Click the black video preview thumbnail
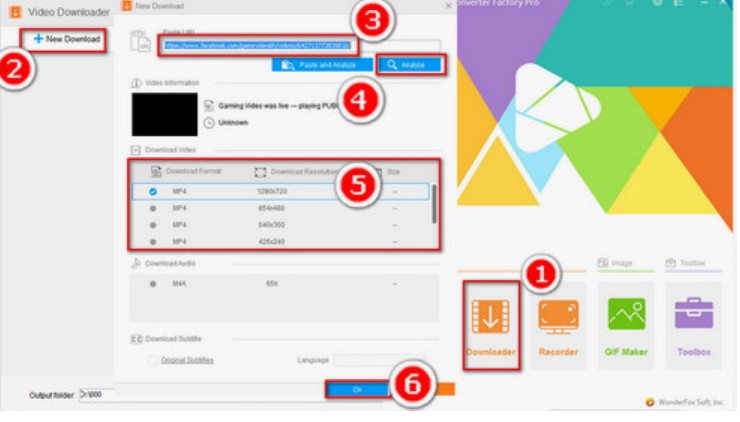The height and width of the screenshot is (422, 740). (x=165, y=114)
